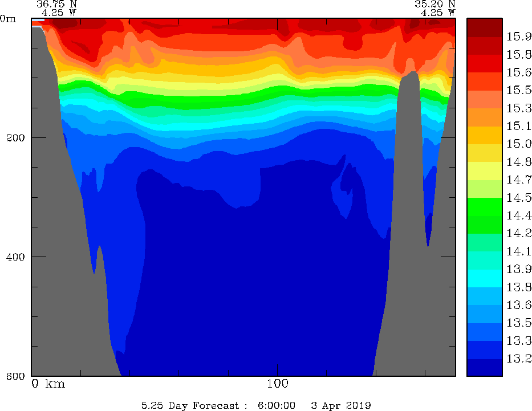Viewport: 532px width, 411px height.
Task: Click the 13.2 colorbar label
Action: [519, 359]
